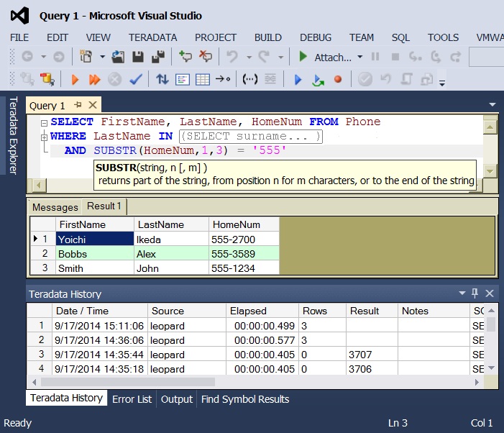Screen dimensions: 504x433
Task: Click the Pause debugging icon
Action: (375, 57)
